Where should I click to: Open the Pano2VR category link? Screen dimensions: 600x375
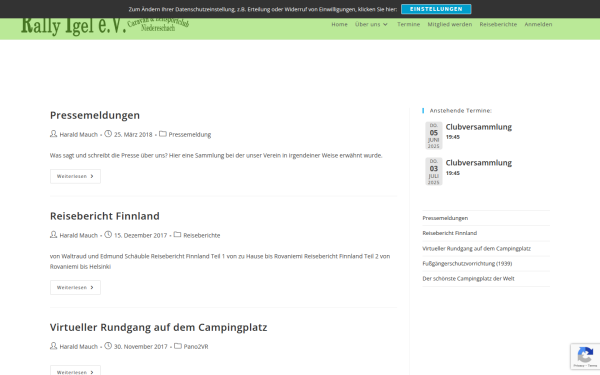[196, 347]
